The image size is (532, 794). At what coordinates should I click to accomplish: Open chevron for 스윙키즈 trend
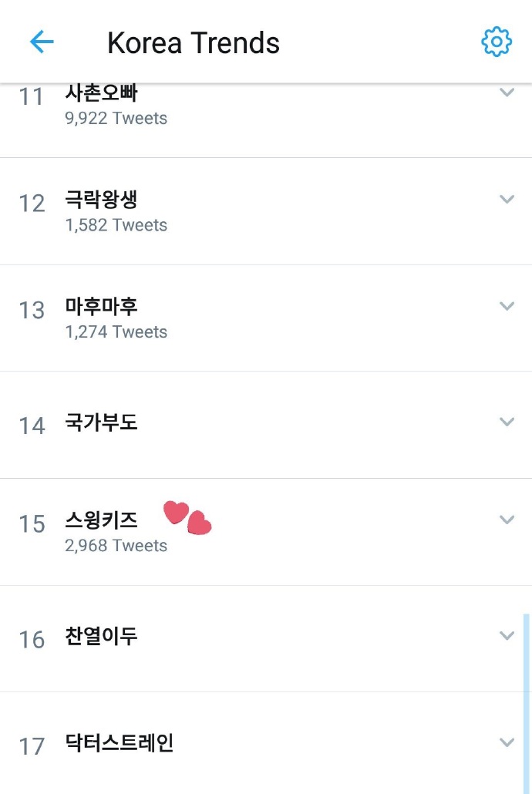coord(507,520)
